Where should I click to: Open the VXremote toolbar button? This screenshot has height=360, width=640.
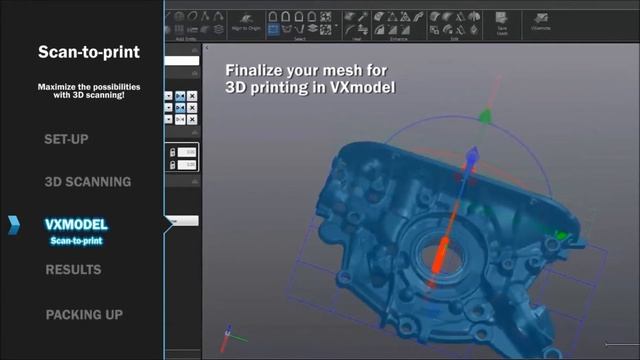tap(541, 21)
